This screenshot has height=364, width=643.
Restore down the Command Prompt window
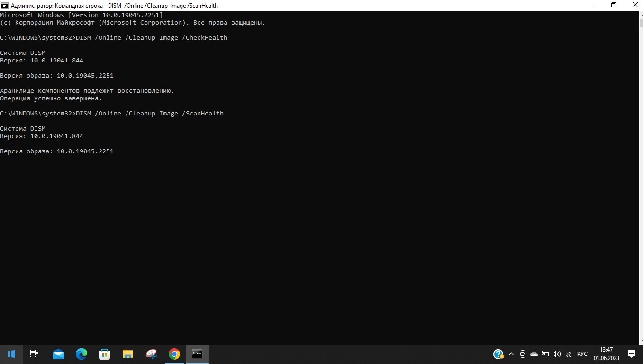point(614,5)
